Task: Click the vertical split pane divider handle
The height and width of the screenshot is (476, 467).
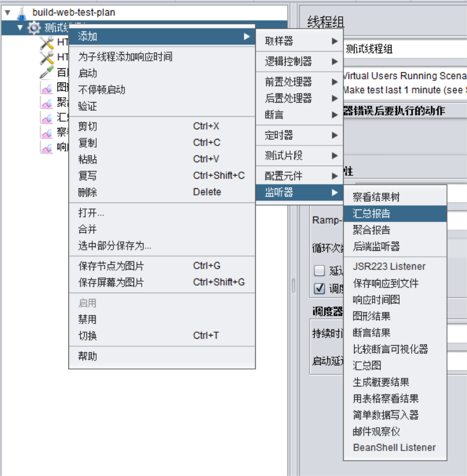Action: click(294, 285)
